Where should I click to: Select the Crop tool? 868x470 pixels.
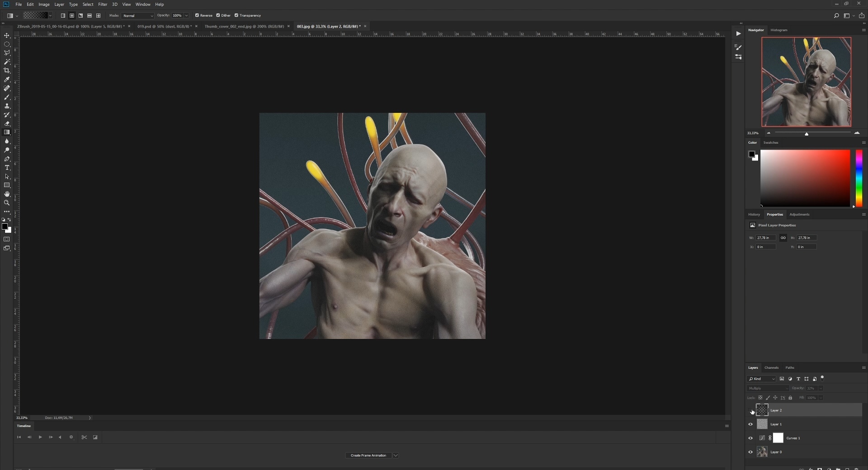click(x=7, y=70)
